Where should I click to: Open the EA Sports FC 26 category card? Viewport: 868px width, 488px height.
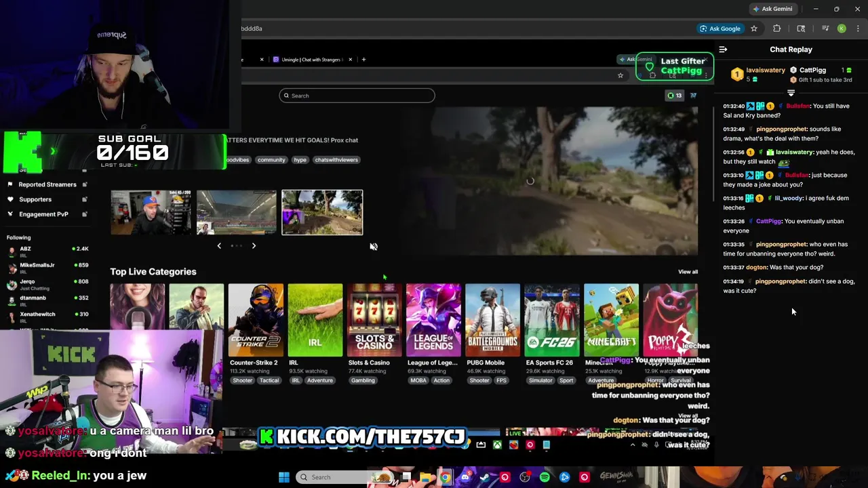click(552, 321)
